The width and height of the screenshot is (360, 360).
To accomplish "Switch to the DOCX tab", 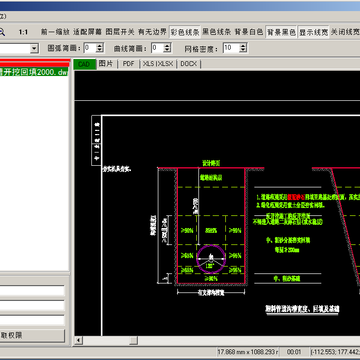I will [x=189, y=64].
